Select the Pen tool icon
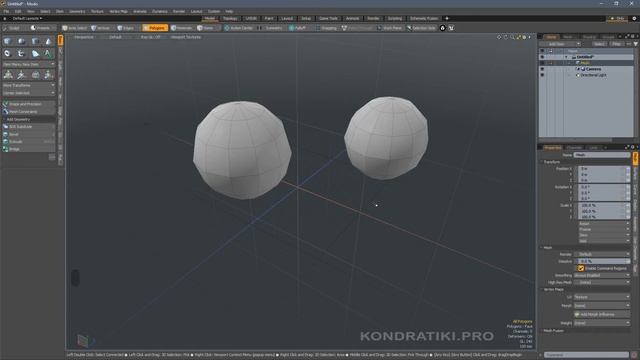 [35, 53]
